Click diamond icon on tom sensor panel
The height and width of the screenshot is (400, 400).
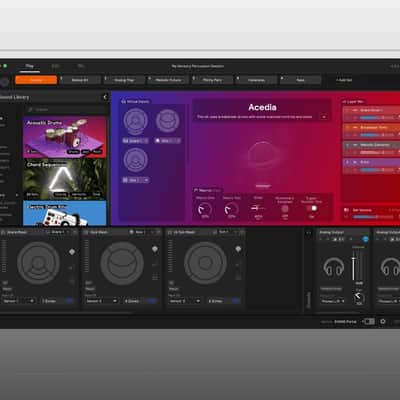pyautogui.click(x=238, y=249)
